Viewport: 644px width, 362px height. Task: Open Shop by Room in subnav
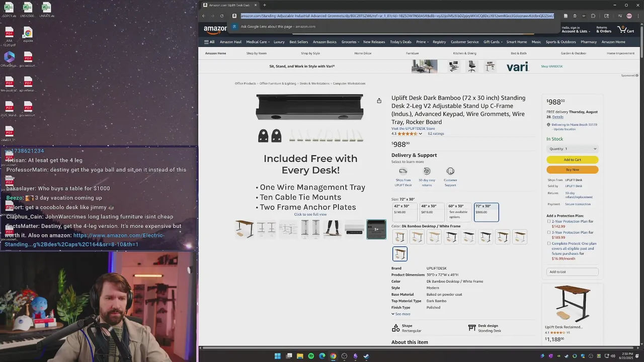click(x=257, y=53)
